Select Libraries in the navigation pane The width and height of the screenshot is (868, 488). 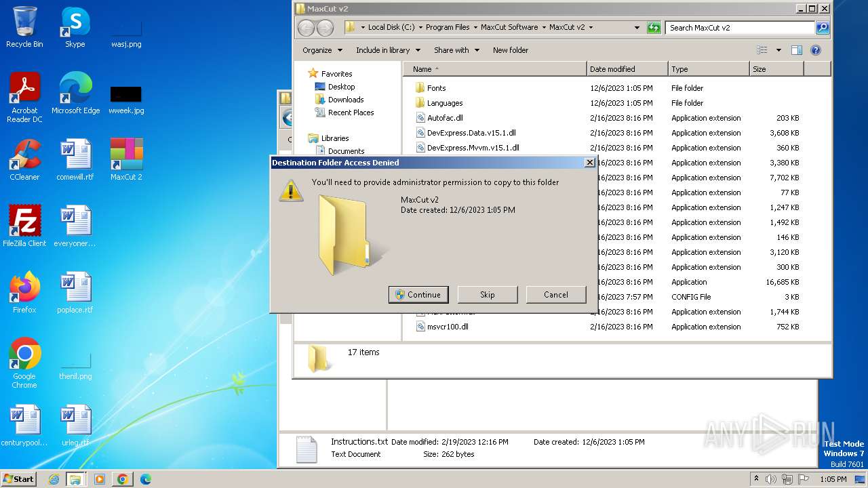pos(335,138)
